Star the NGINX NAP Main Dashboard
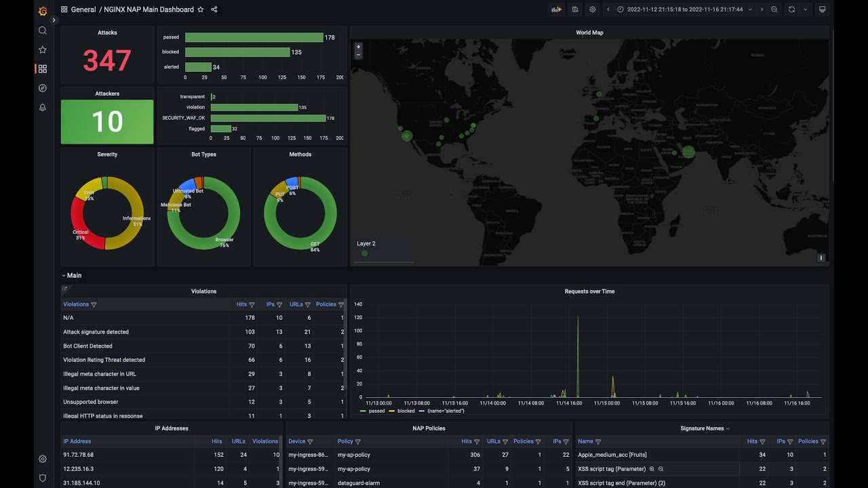The height and width of the screenshot is (488, 868). coord(200,9)
